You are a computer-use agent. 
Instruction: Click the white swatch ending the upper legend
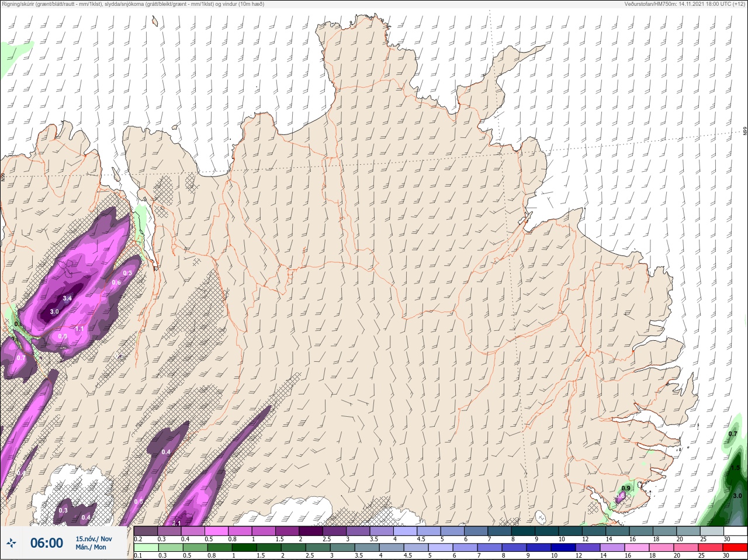coord(735,531)
